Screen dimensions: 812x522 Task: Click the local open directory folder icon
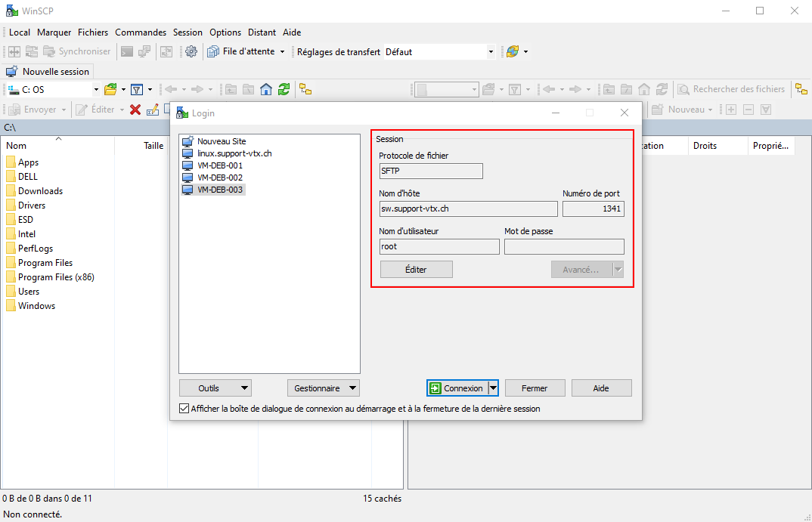[110, 89]
